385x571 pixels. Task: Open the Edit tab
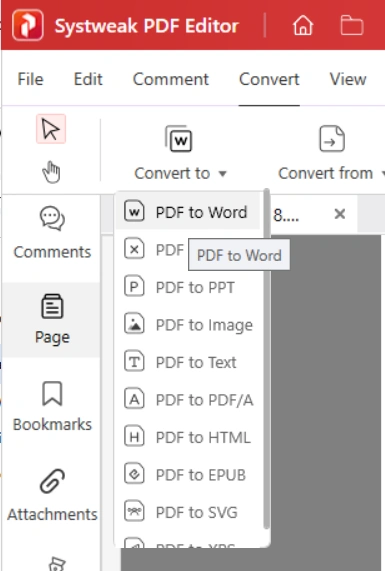click(88, 79)
